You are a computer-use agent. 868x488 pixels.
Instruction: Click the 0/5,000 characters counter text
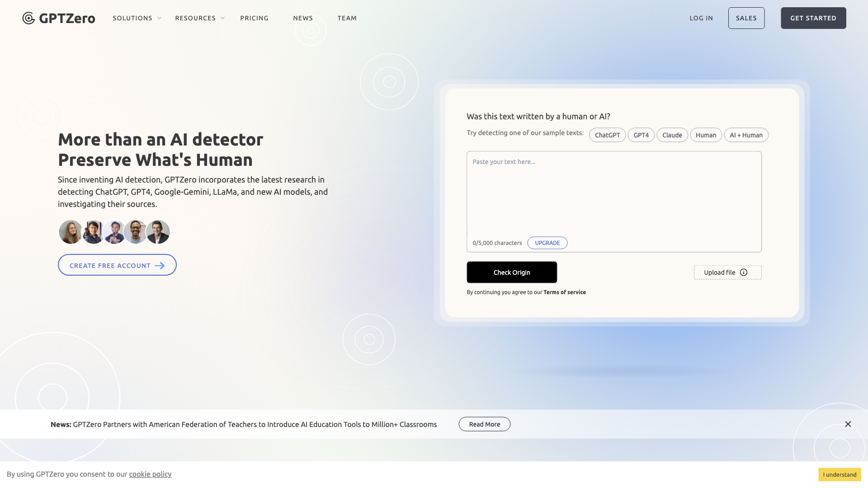click(497, 243)
